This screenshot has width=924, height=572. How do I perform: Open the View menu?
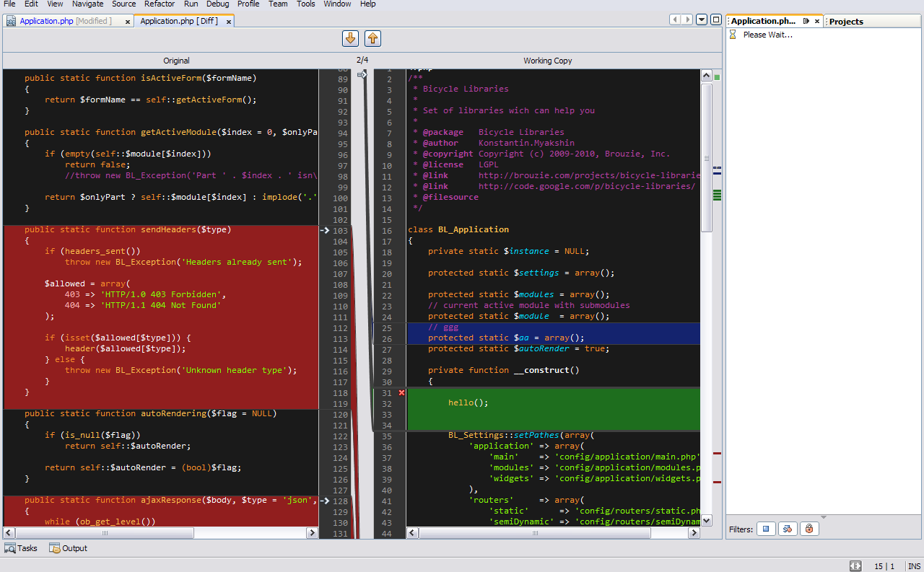click(55, 4)
